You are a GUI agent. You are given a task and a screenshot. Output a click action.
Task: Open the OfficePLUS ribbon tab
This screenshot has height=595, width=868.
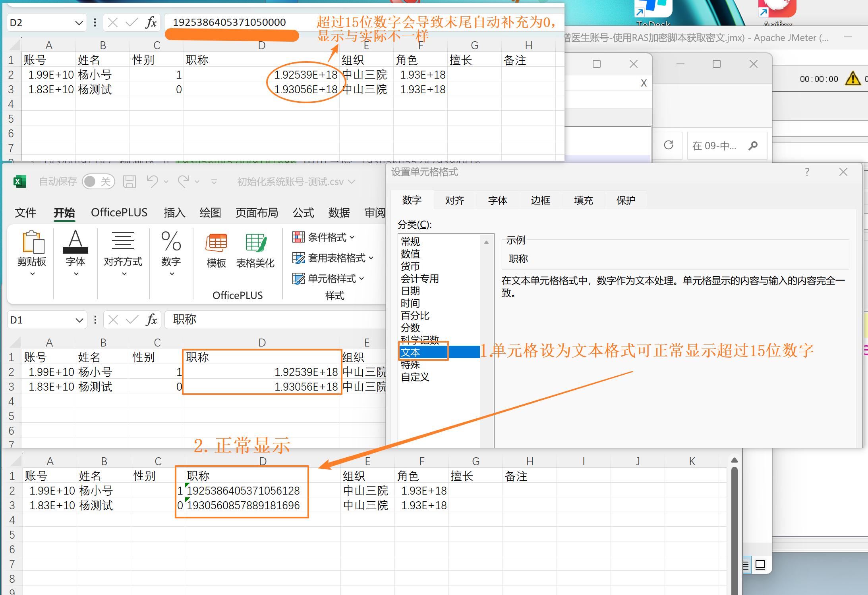[x=119, y=213]
